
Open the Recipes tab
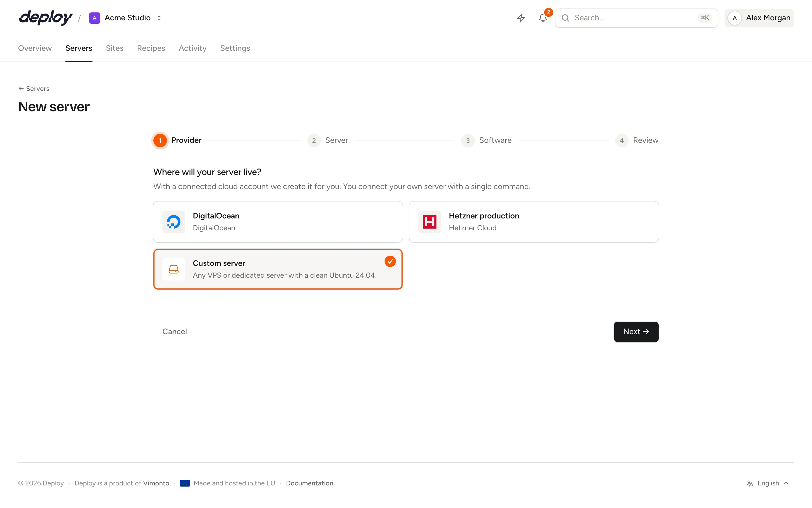pos(151,48)
